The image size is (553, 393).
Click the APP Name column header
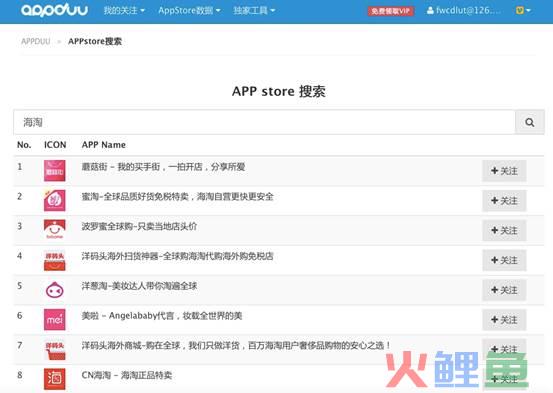pos(104,145)
